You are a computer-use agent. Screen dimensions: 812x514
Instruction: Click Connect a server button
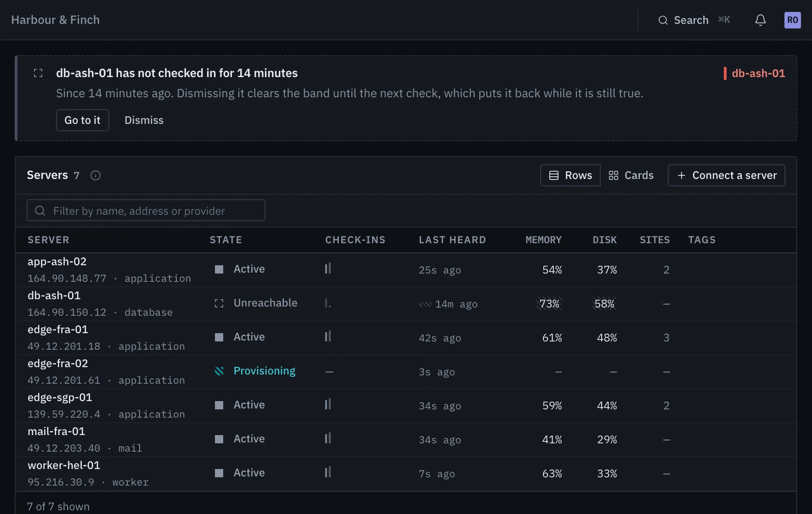point(727,175)
